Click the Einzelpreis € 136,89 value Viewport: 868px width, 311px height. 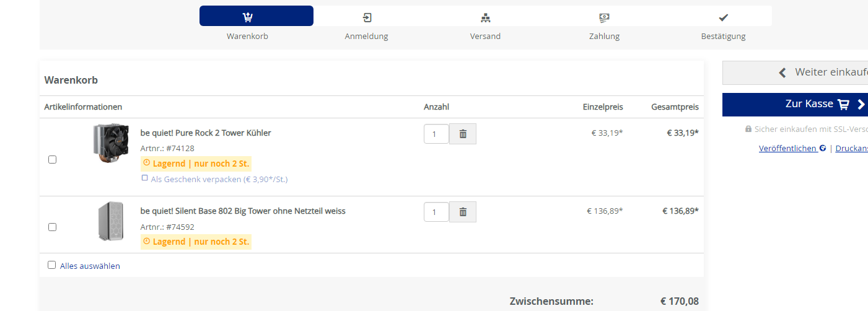pyautogui.click(x=605, y=211)
